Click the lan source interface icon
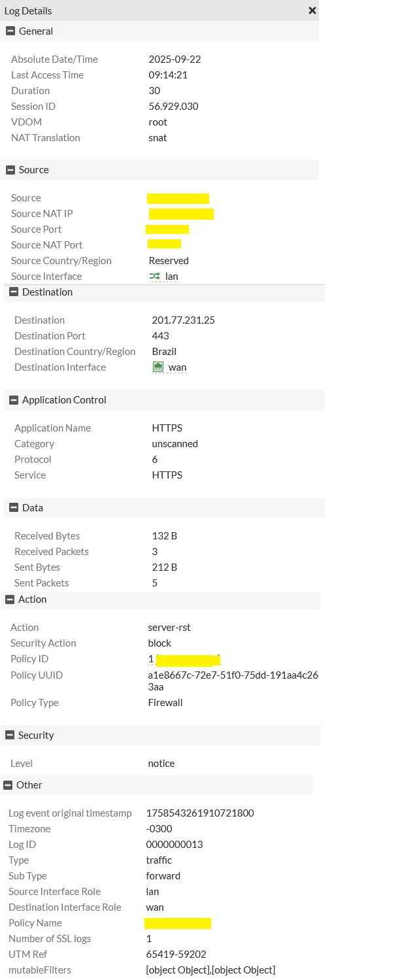Viewport: 417px width, 980px height. tap(154, 276)
